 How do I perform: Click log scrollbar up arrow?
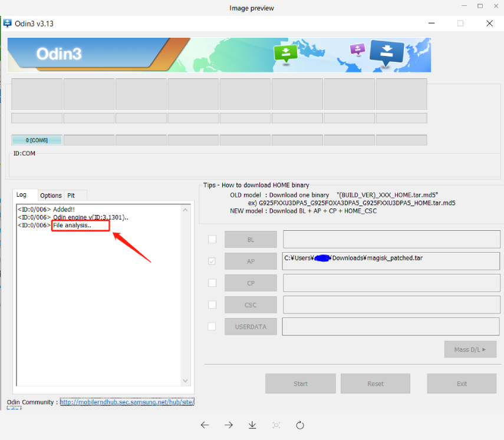tap(186, 210)
